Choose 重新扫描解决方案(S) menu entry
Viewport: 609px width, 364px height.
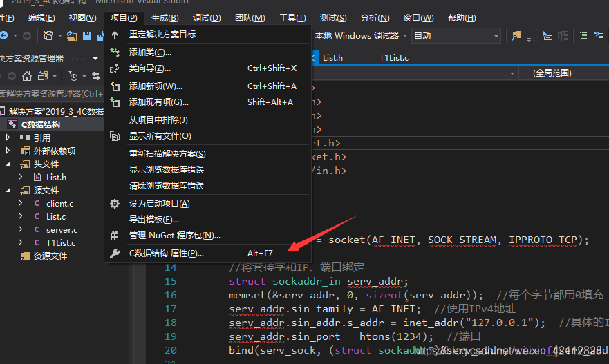pos(208,153)
